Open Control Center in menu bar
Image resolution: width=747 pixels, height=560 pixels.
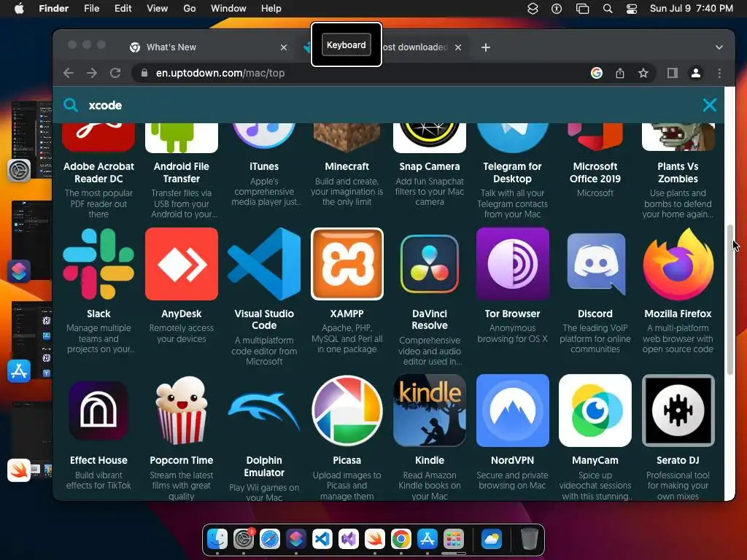[632, 9]
